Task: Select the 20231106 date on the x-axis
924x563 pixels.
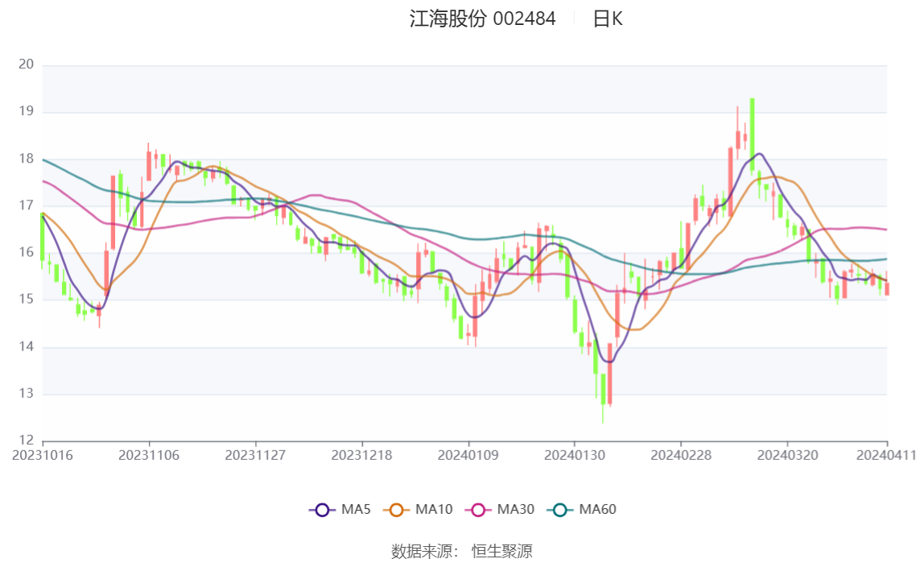Action: 149,455
